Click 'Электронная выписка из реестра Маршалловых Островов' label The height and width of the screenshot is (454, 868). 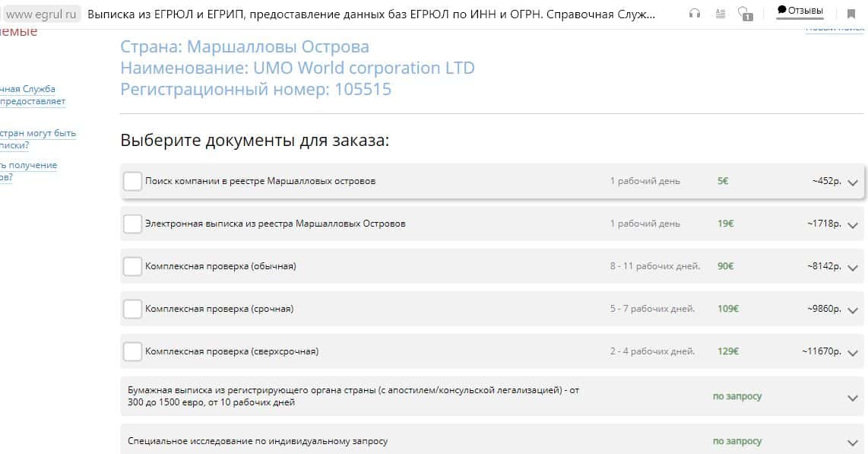pyautogui.click(x=275, y=224)
